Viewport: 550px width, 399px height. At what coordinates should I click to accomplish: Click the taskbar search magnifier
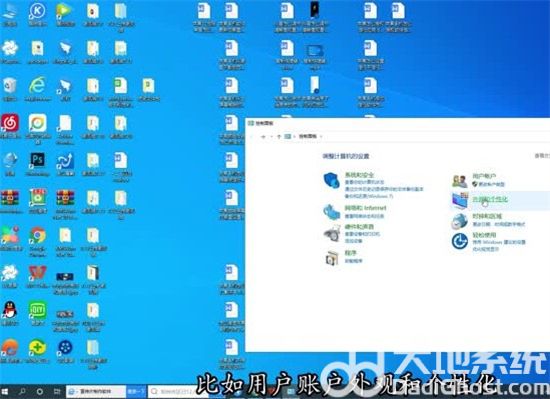point(22,392)
